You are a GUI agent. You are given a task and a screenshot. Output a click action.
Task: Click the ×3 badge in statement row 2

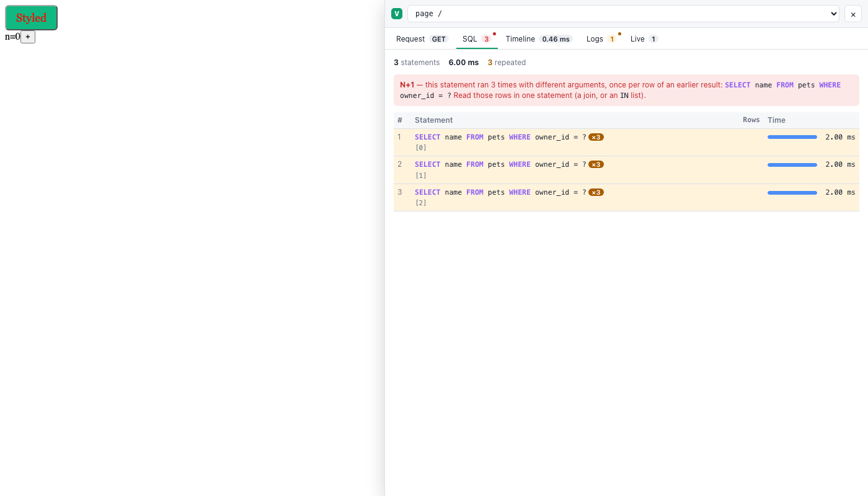596,164
